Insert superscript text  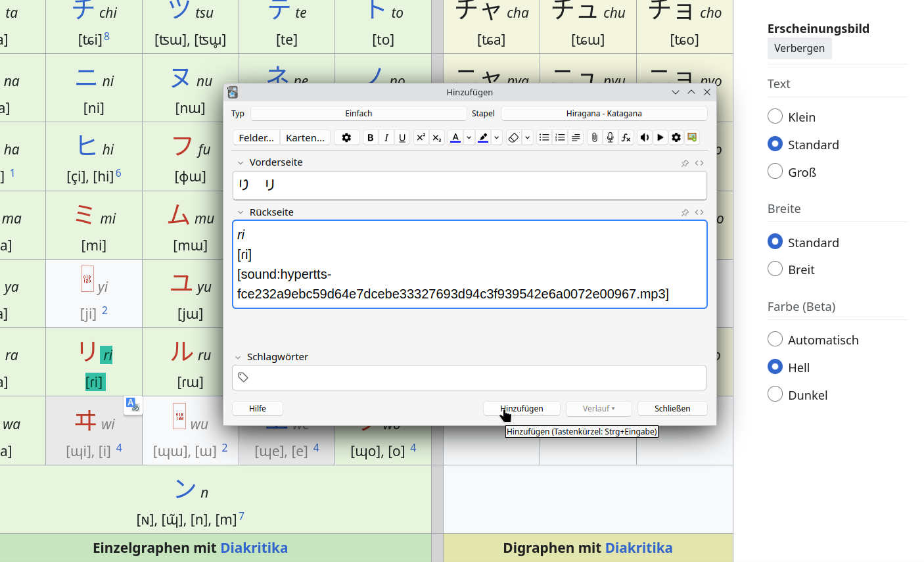click(421, 137)
